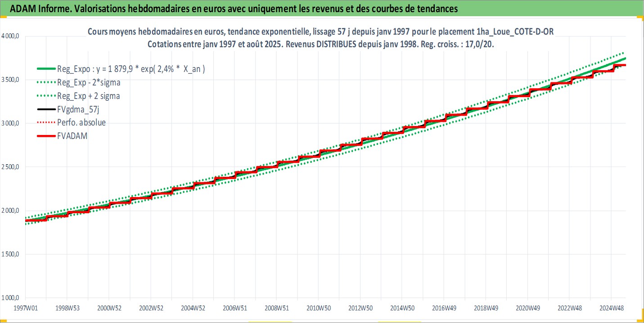Click the x-axis label 2000W52

coord(109,308)
